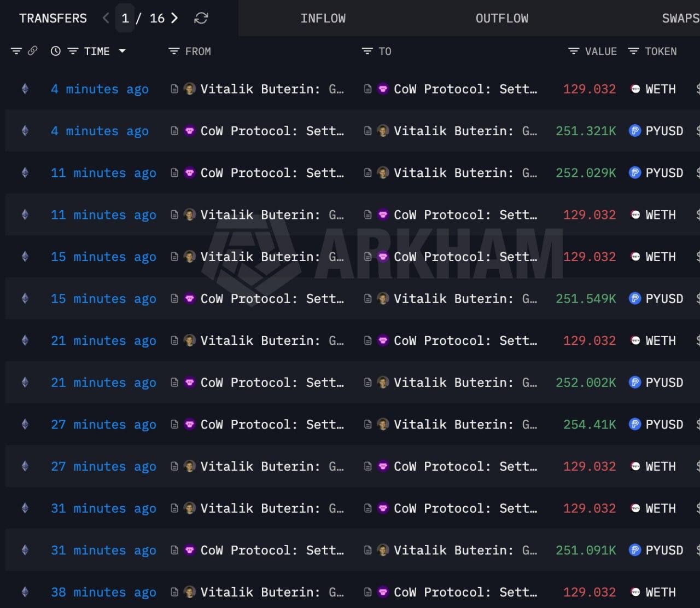Go to the next transfers page

click(174, 18)
